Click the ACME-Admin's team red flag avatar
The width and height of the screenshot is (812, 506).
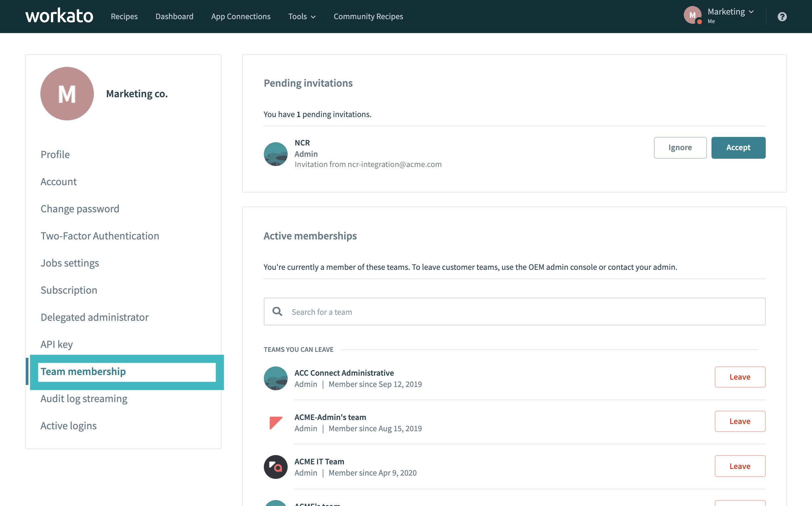(x=275, y=422)
